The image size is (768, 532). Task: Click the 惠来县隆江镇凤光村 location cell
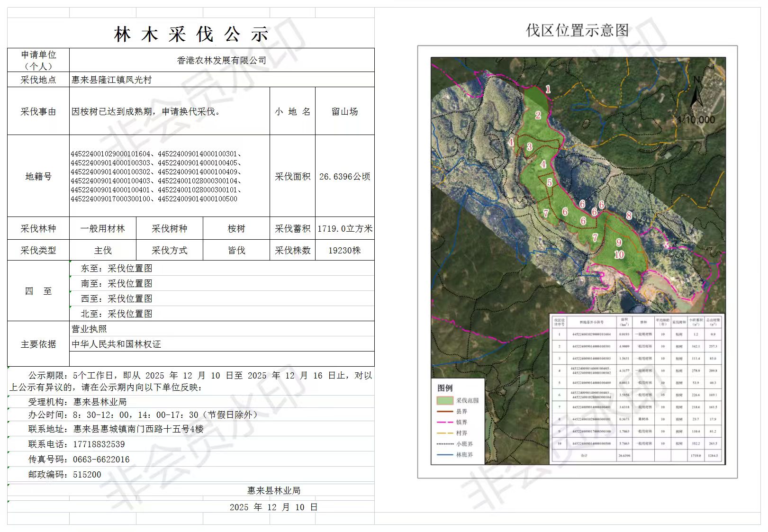click(112, 80)
